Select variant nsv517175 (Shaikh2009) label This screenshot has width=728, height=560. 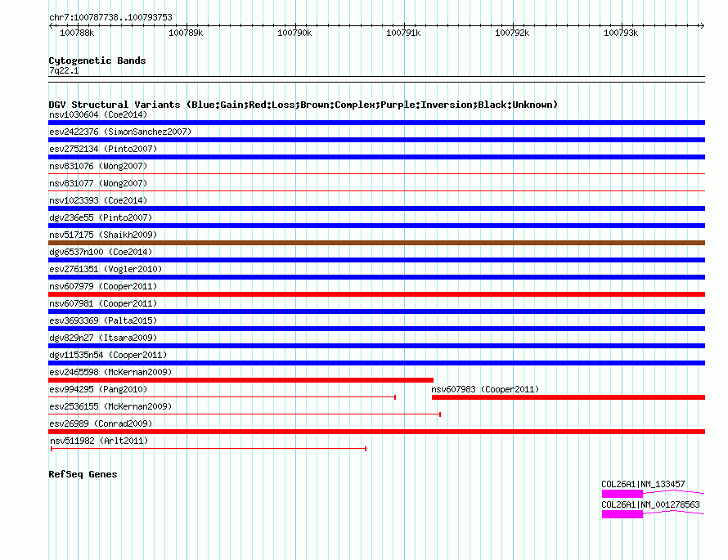103,235
